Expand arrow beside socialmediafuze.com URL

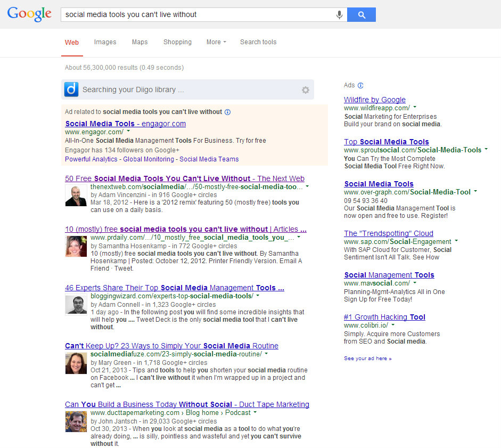click(x=266, y=354)
